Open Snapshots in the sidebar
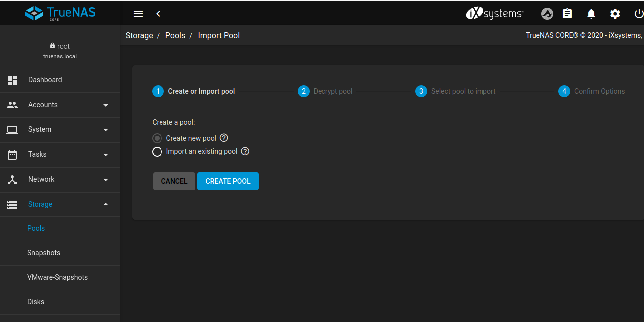 point(44,253)
